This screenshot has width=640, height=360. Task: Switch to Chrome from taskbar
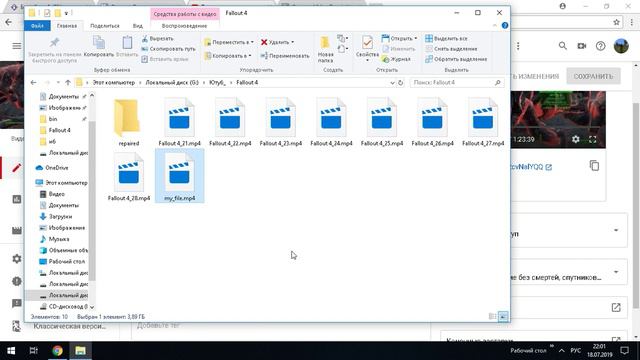tap(57, 351)
